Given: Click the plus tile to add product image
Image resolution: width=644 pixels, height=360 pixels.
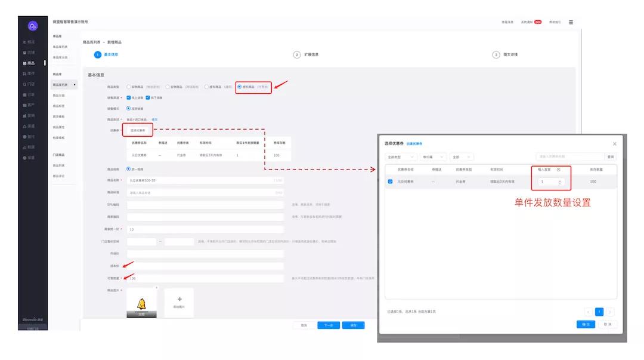Looking at the screenshot, I should [179, 303].
